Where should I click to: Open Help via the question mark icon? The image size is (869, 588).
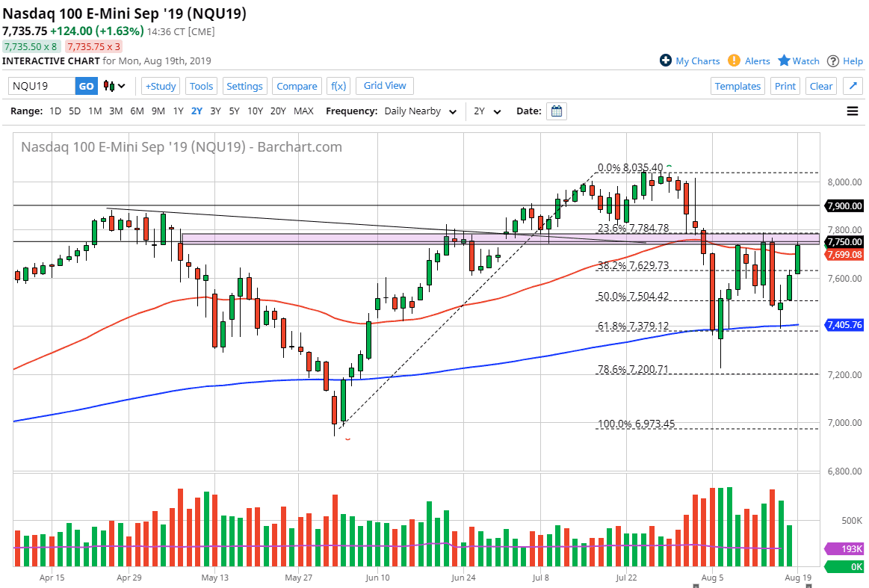833,61
